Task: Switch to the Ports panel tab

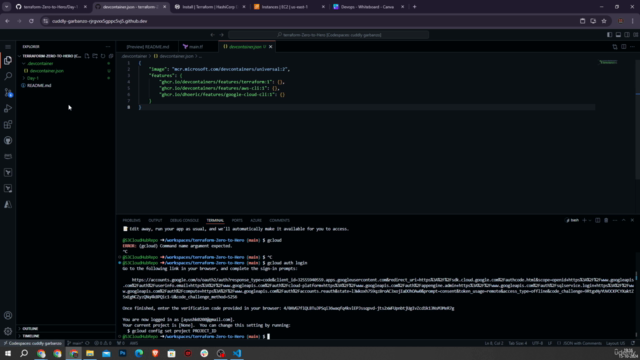Action: pyautogui.click(x=237, y=220)
